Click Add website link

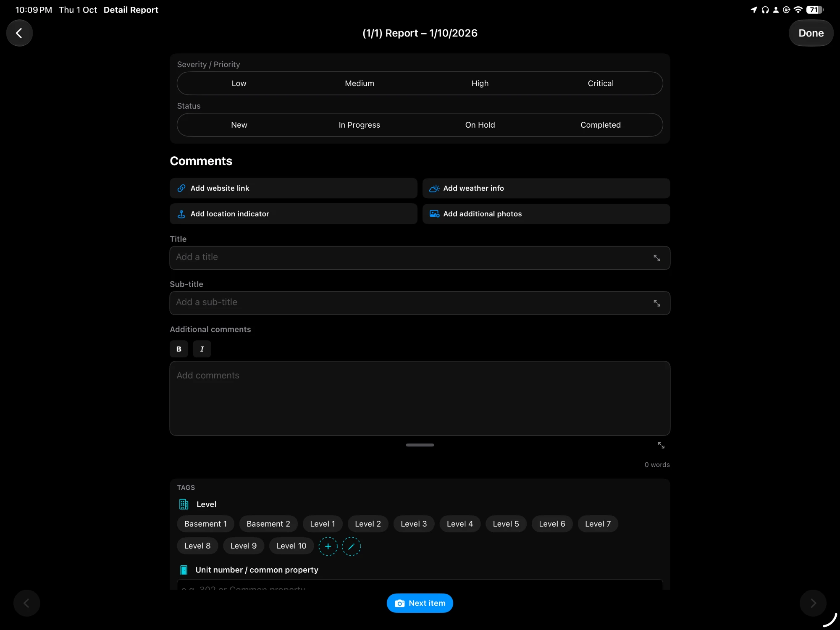tap(294, 188)
